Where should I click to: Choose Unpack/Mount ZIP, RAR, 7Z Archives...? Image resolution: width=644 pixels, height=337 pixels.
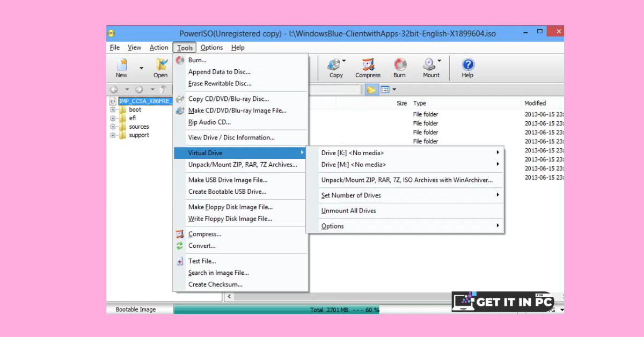[240, 165]
